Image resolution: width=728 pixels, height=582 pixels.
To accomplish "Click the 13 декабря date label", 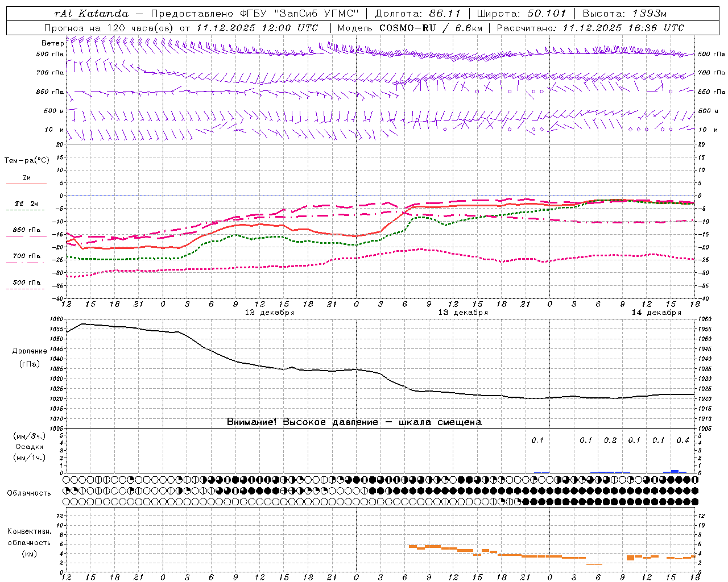I will coord(463,313).
